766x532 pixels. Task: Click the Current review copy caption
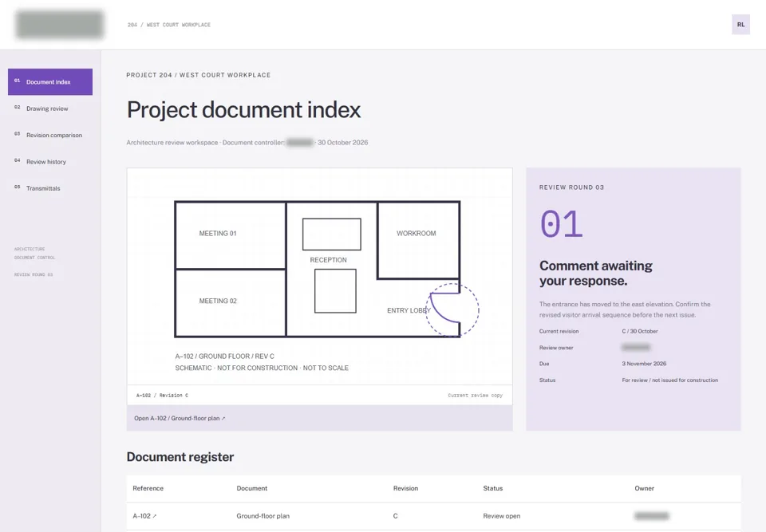pyautogui.click(x=476, y=396)
